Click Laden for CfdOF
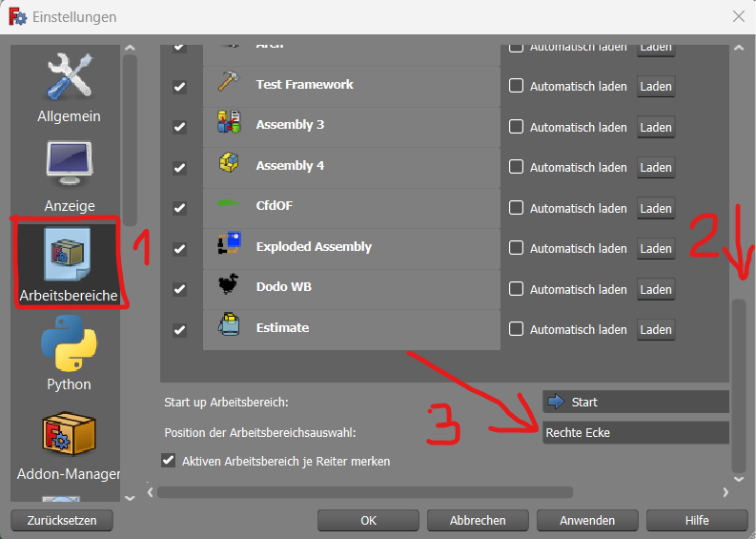 coord(656,209)
